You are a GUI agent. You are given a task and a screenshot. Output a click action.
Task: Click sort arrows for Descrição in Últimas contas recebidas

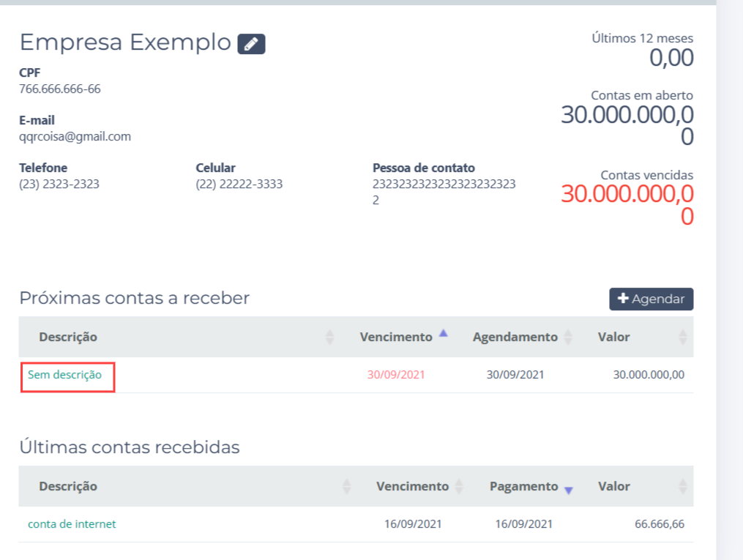tap(347, 487)
